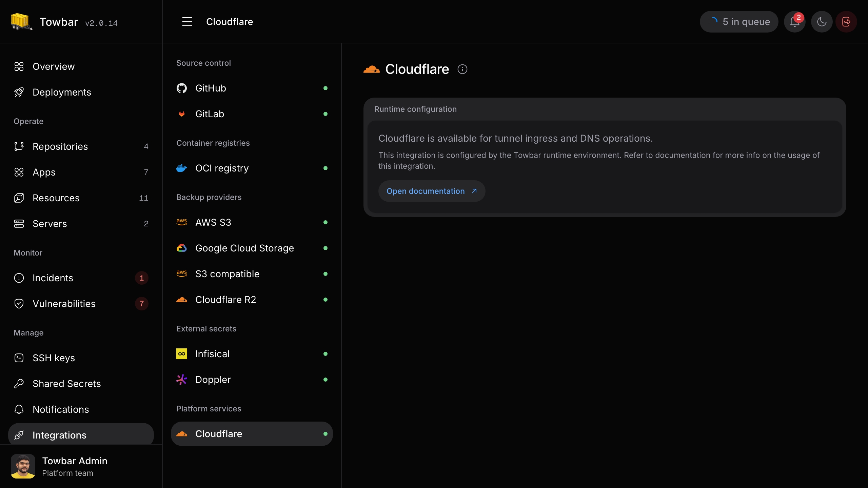Open the 5 in queue indicator
The image size is (868, 488).
739,22
